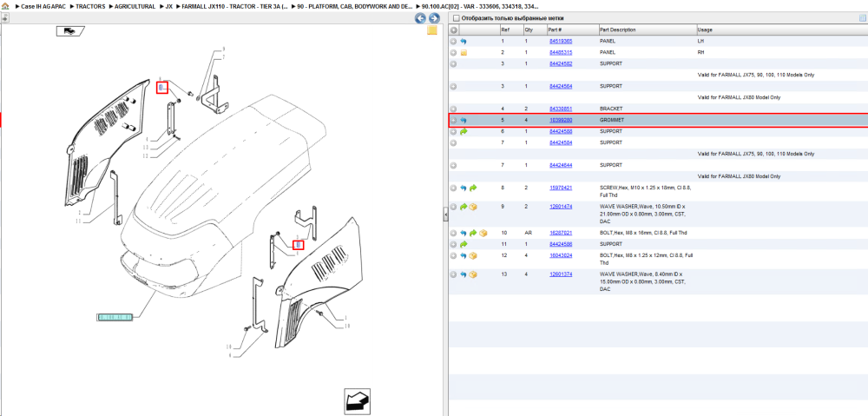
Task: Click the round add icon for BRACKET 84338851
Action: point(453,109)
